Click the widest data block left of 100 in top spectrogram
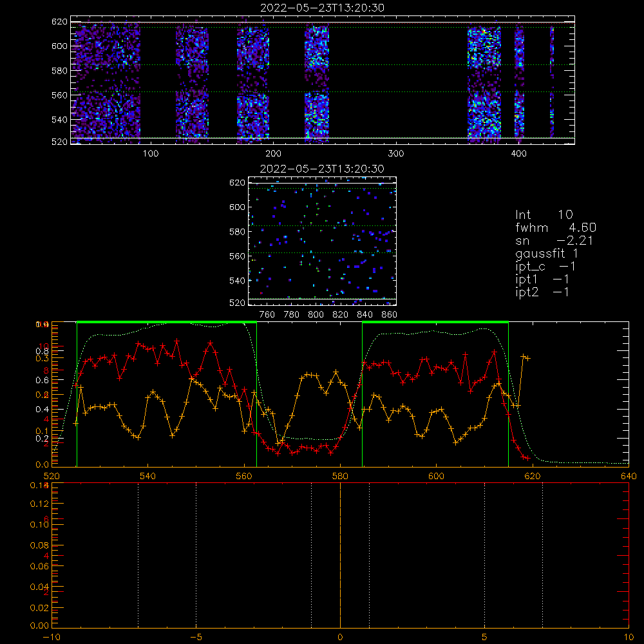Screen dimensions: 644x644 tap(108, 82)
